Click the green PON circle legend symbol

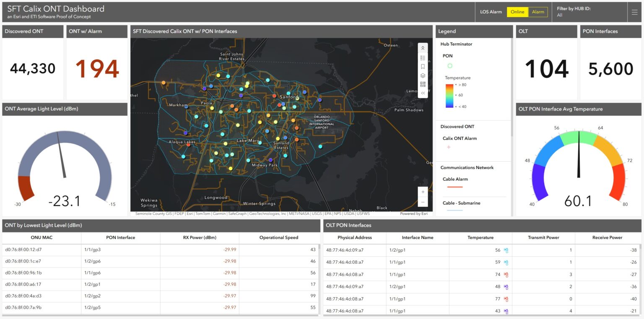pos(450,66)
